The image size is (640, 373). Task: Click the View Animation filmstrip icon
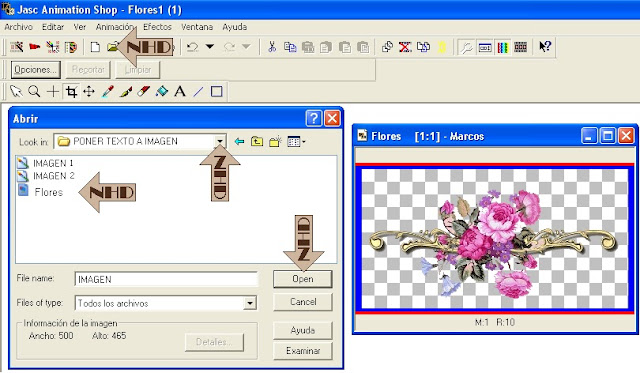click(520, 47)
